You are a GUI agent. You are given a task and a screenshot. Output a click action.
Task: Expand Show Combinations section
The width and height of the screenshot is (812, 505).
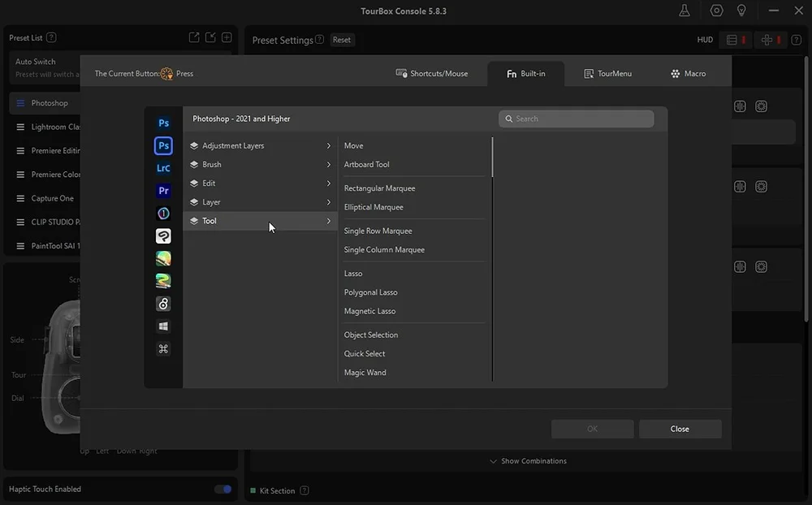click(x=529, y=461)
